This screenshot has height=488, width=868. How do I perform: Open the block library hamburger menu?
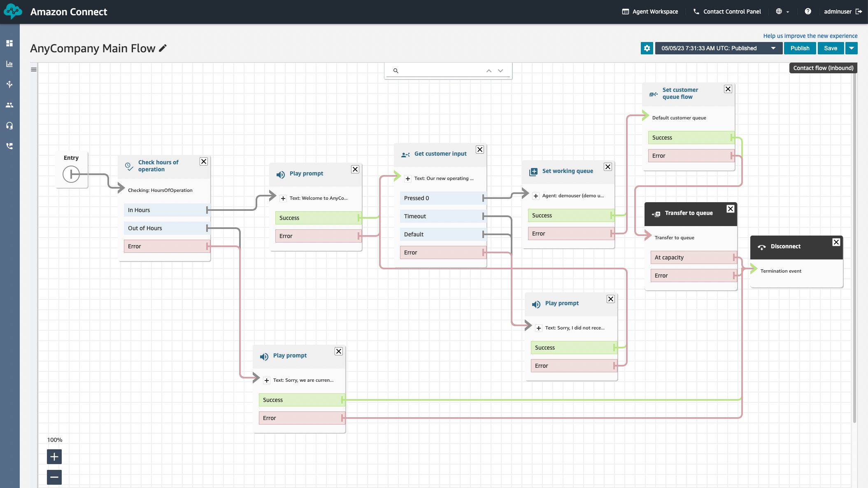click(x=34, y=70)
